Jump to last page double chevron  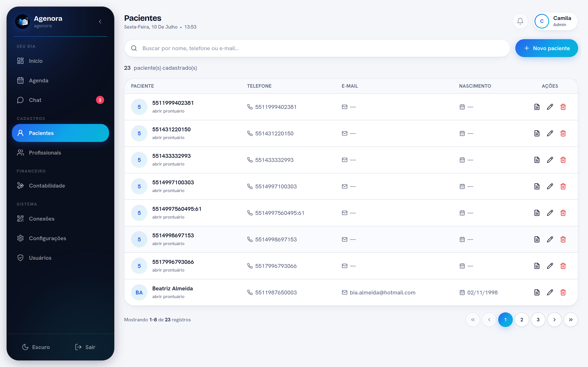tap(570, 319)
